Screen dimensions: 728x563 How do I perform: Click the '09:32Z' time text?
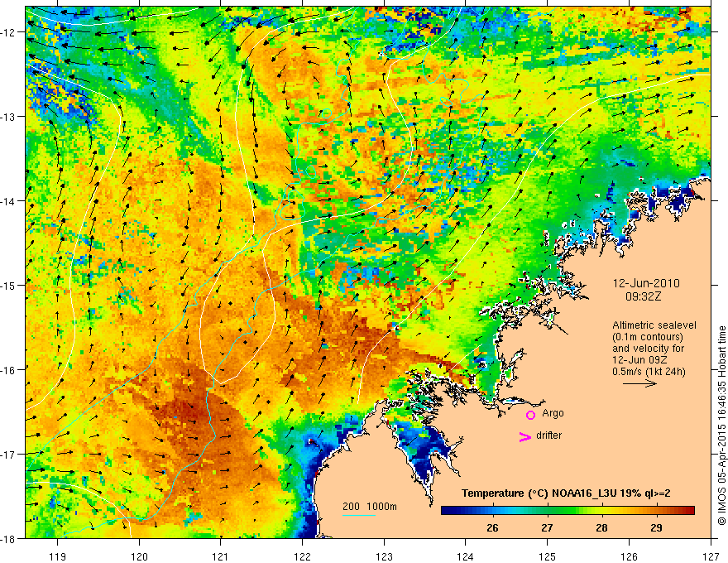pos(643,296)
